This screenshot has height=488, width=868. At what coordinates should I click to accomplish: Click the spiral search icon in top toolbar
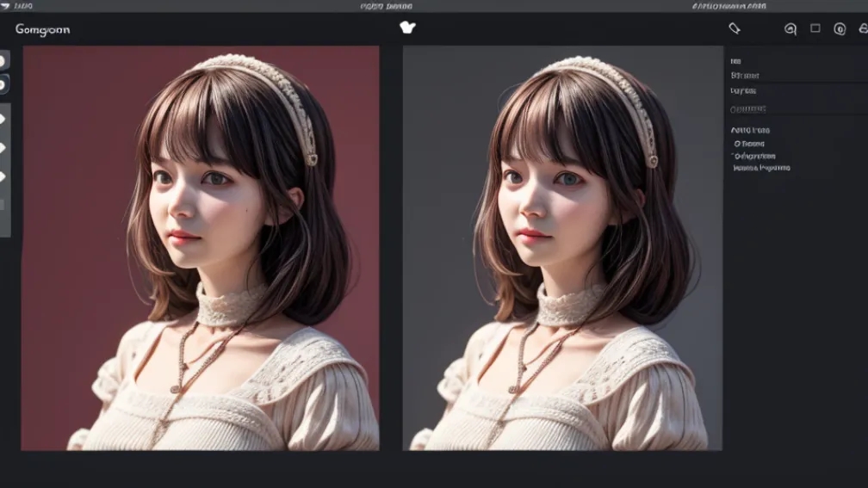coord(790,28)
